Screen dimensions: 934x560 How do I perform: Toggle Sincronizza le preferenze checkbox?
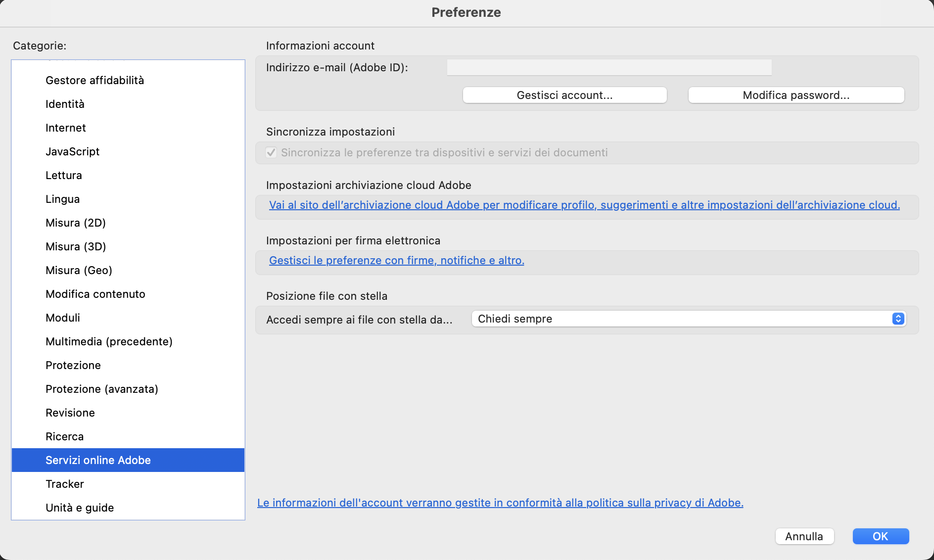point(271,152)
